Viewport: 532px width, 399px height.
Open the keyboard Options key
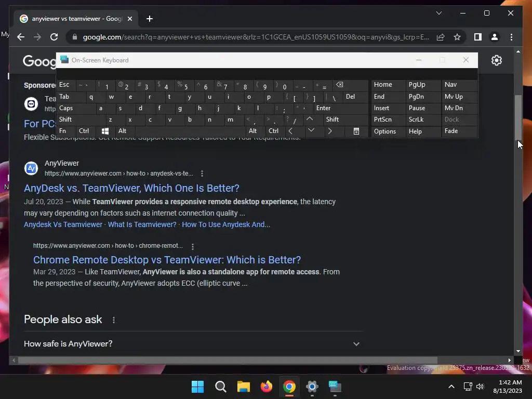coord(388,131)
